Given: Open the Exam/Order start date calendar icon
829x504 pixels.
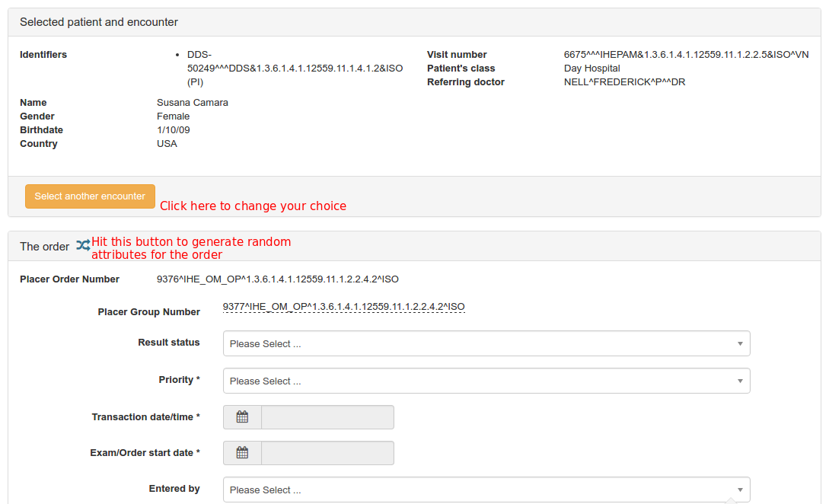Looking at the screenshot, I should coord(242,453).
